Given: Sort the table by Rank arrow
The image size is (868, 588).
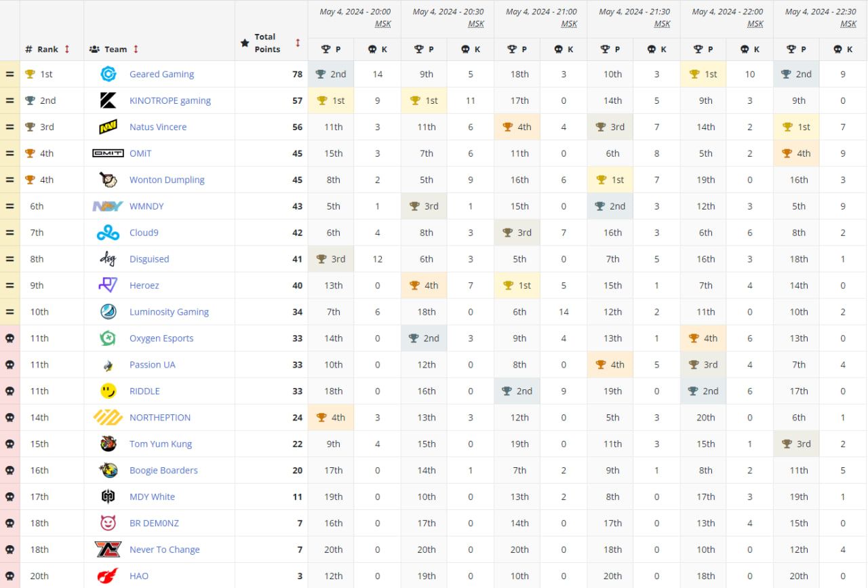Looking at the screenshot, I should coord(67,49).
